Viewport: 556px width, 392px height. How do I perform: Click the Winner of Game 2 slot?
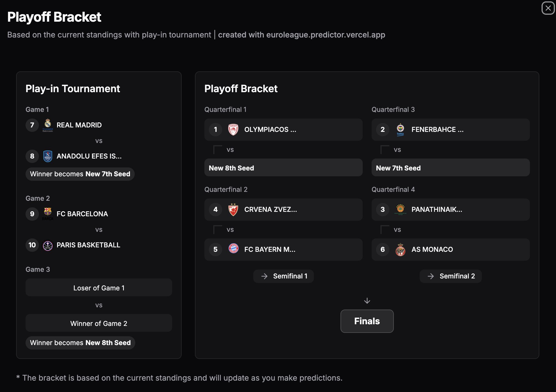tap(99, 323)
